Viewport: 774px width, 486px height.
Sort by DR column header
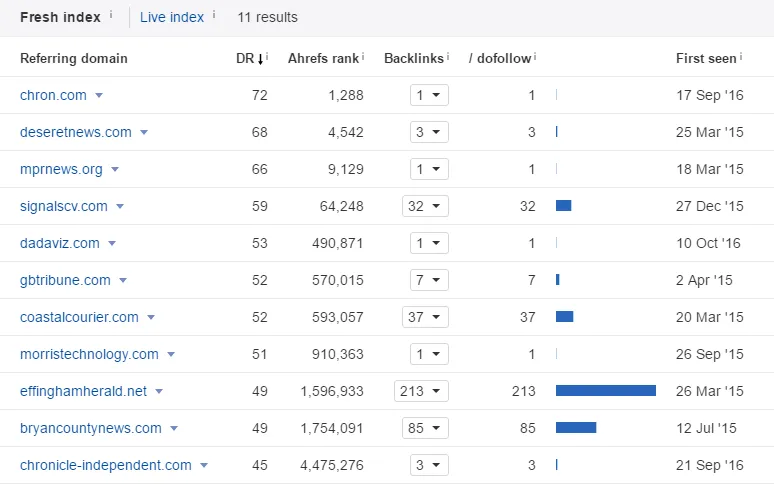point(247,59)
